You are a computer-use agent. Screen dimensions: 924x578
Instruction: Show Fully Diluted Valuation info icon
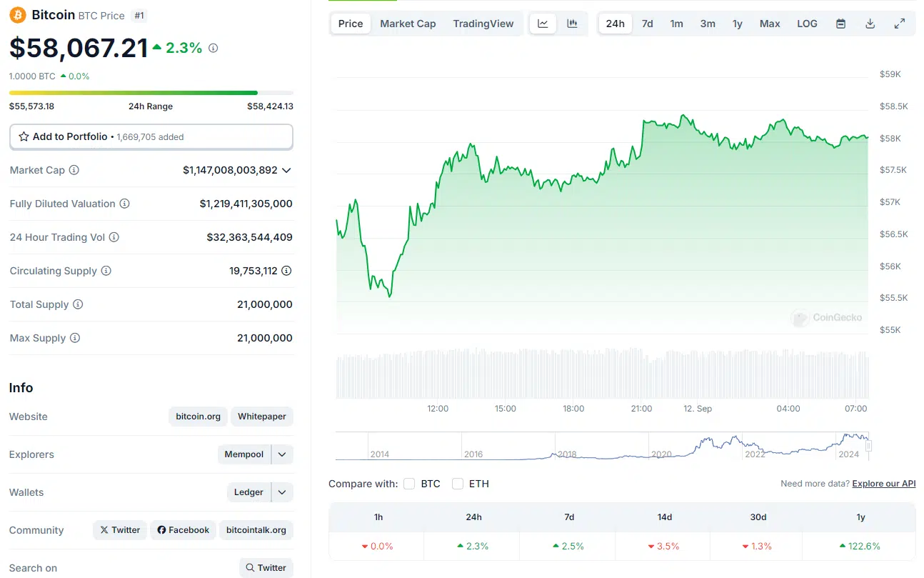(x=124, y=204)
